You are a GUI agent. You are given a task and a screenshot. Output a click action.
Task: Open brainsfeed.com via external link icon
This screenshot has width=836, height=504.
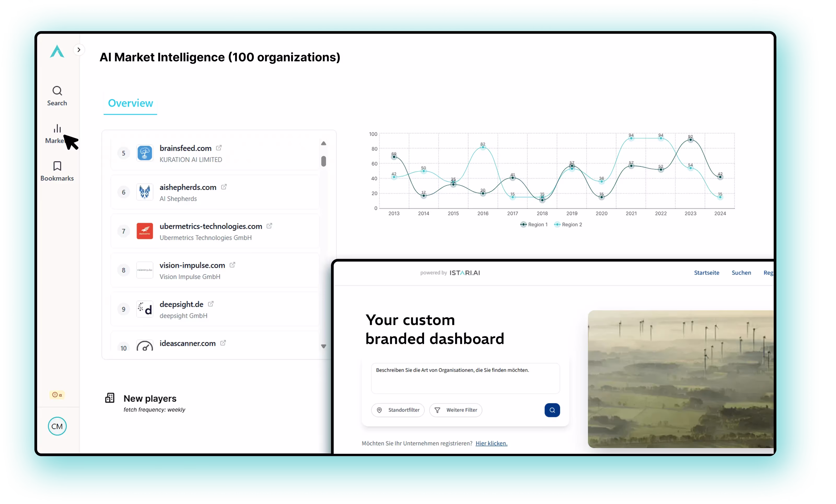[219, 148]
